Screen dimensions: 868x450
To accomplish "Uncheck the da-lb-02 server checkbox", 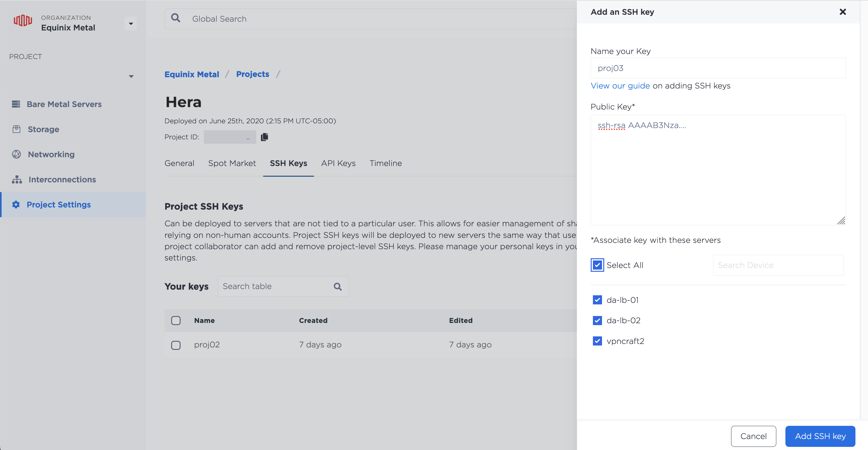I will (x=597, y=320).
